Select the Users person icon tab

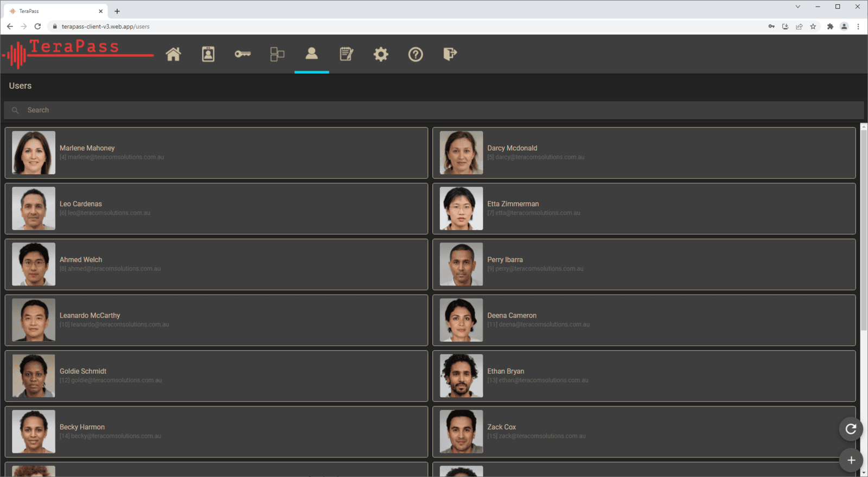[x=311, y=53]
